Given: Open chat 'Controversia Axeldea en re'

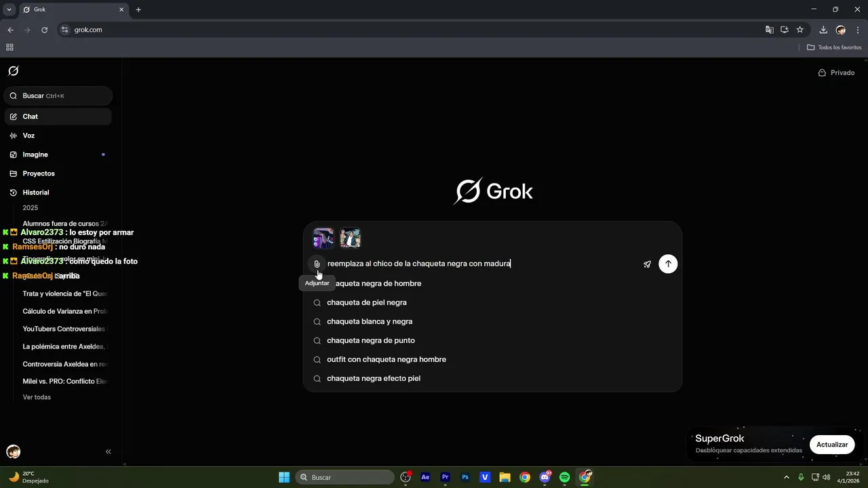Looking at the screenshot, I should click(x=65, y=364).
